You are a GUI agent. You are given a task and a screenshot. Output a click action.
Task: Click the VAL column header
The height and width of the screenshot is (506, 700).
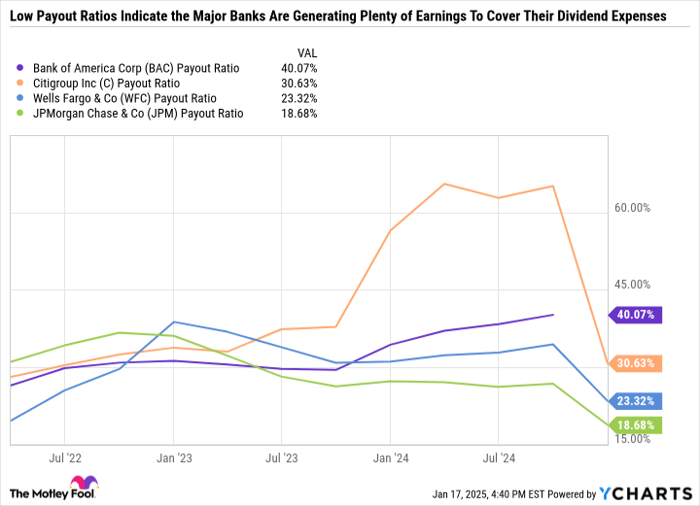307,53
